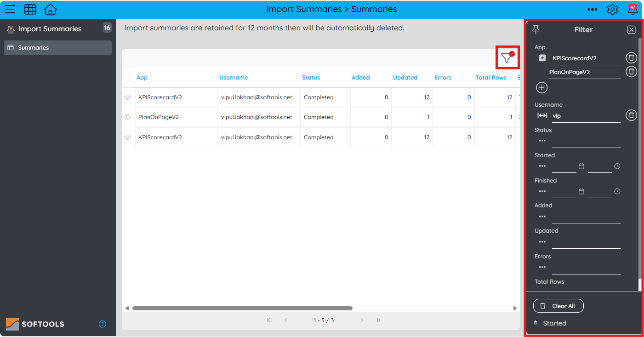Delete the Username filter value vip
This screenshot has height=337, width=644.
tap(631, 115)
